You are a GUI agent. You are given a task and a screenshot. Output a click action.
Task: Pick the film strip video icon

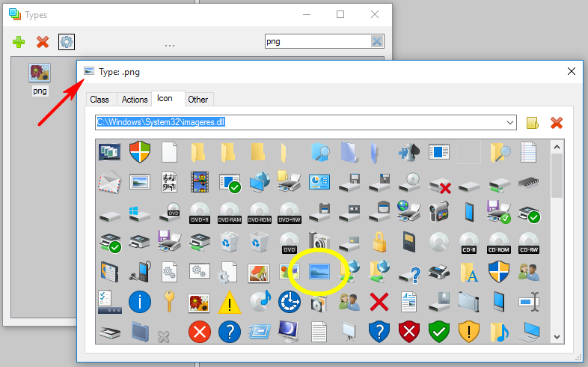tap(200, 182)
